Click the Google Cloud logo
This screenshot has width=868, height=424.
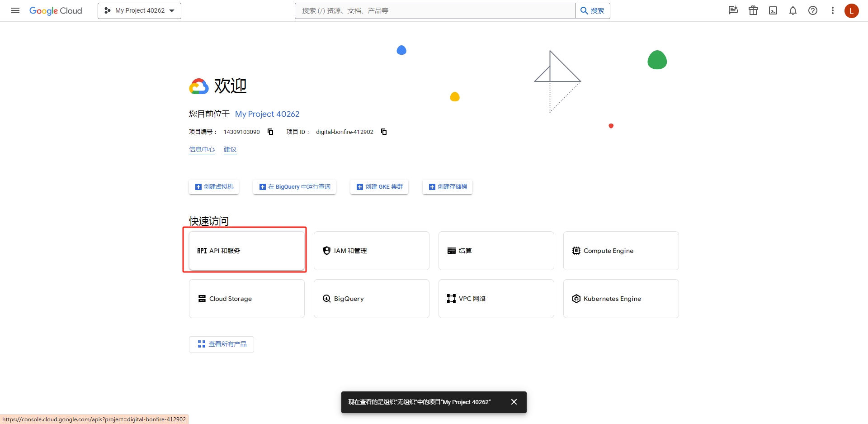click(56, 10)
